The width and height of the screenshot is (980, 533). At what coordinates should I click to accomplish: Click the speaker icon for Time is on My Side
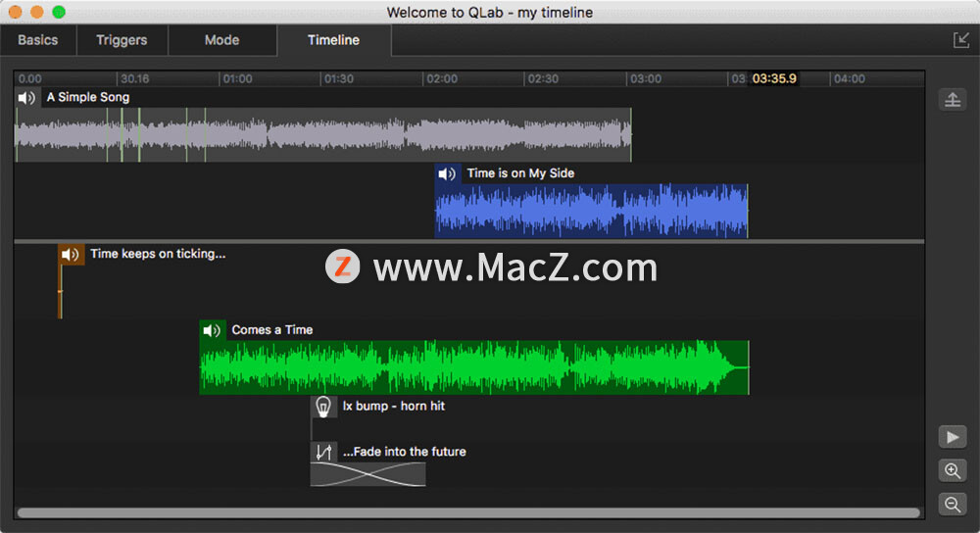coord(447,173)
